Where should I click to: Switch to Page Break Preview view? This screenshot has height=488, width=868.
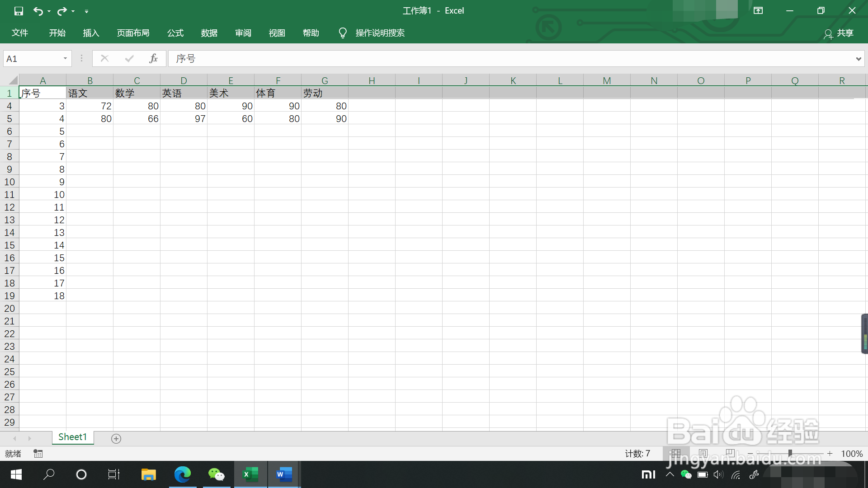[x=730, y=453]
